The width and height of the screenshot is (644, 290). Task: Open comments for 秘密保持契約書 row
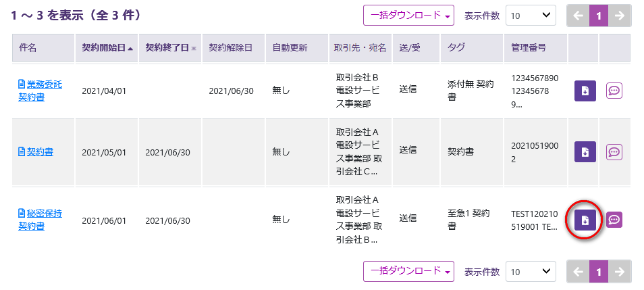click(x=614, y=220)
